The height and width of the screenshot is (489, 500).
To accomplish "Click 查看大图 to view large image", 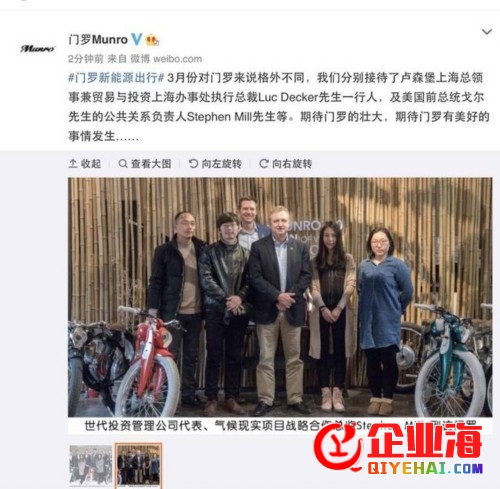I will pyautogui.click(x=145, y=164).
